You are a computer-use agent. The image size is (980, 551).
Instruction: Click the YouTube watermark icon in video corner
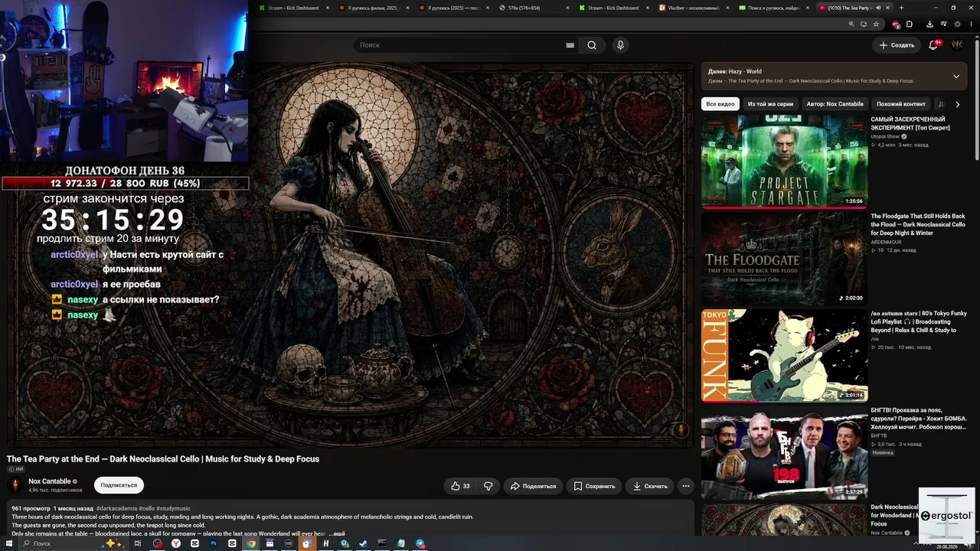[x=680, y=430]
